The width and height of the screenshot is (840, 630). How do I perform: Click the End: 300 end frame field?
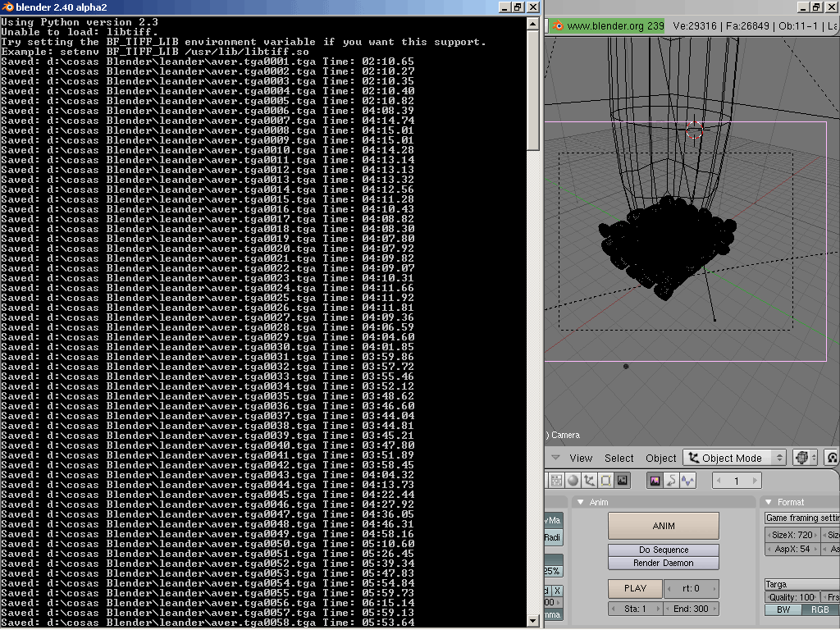691,609
